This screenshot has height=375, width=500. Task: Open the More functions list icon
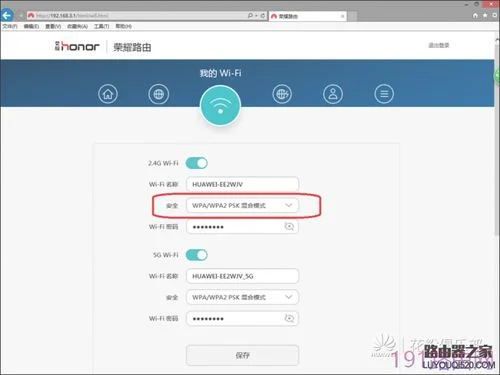click(384, 94)
